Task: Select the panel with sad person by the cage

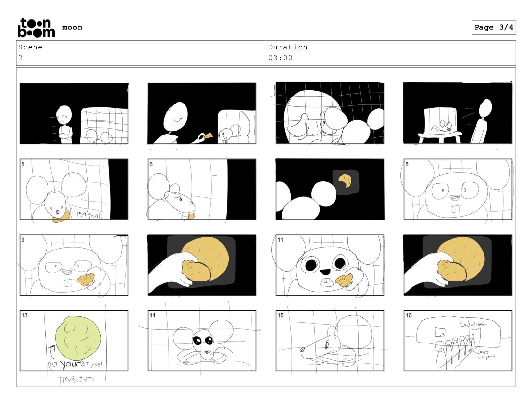Action: 74,113
